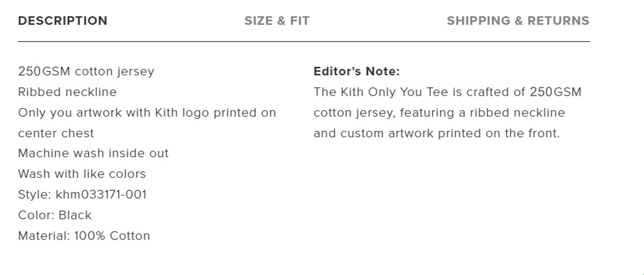Viewport: 644px width, 275px height.
Task: Click the "250GSM cotton jersey" bullet line
Action: (86, 72)
